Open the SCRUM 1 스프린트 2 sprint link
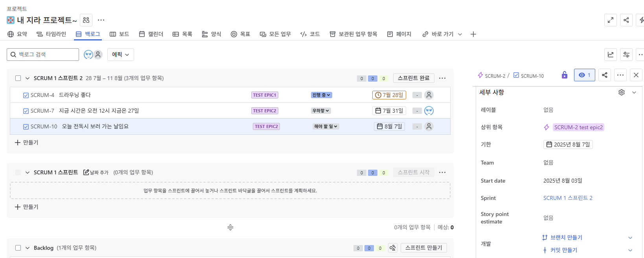The width and height of the screenshot is (644, 258). point(568,198)
